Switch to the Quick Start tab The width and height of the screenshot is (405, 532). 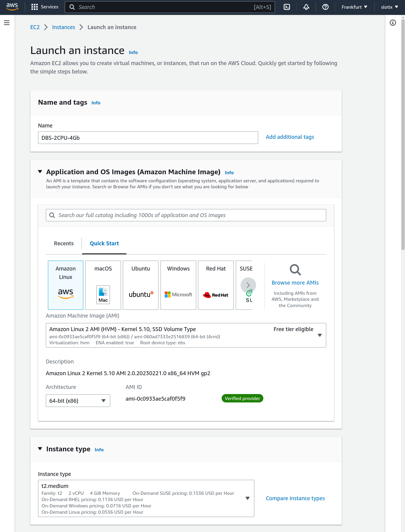click(x=104, y=244)
